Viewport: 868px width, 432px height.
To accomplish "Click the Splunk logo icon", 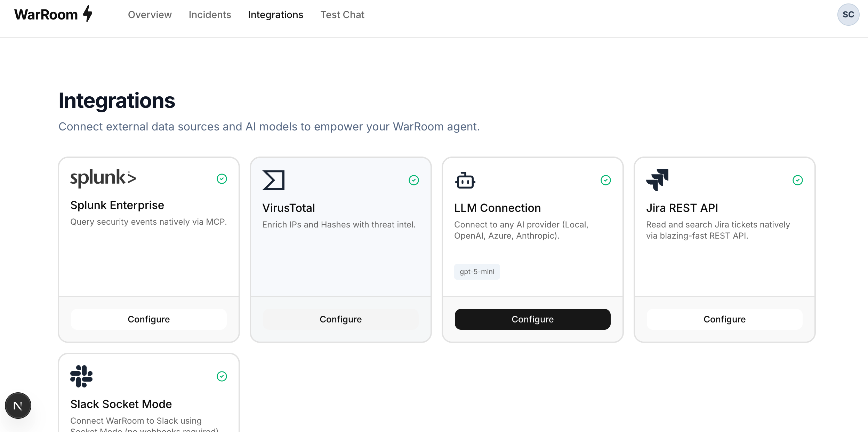I will click(x=103, y=178).
